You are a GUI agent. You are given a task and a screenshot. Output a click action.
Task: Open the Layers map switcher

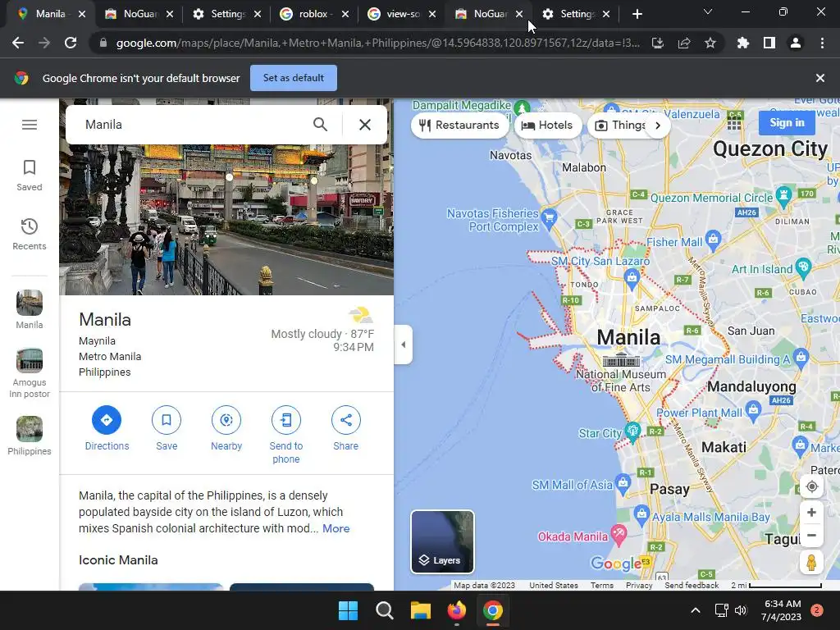click(442, 541)
